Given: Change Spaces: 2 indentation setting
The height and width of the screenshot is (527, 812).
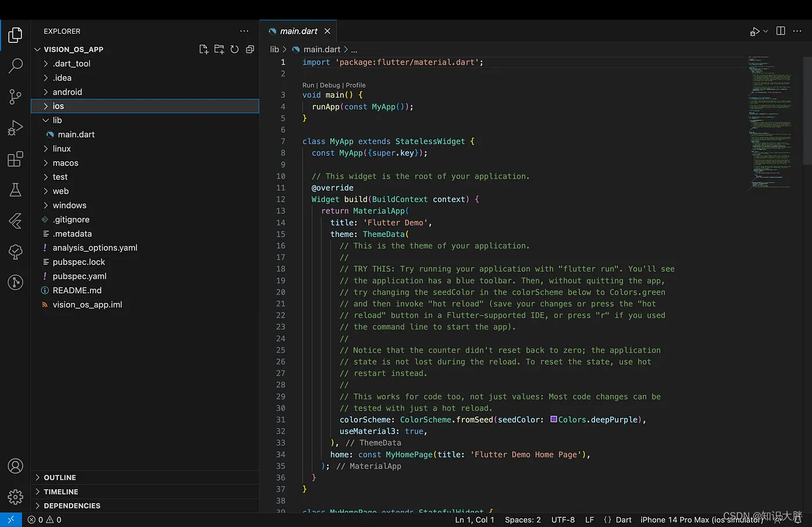Looking at the screenshot, I should 523,520.
